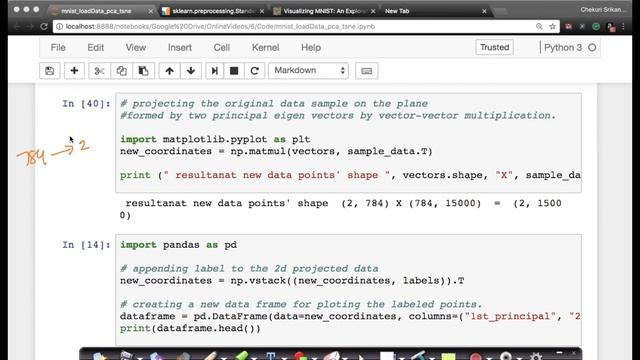Save the notebook with the floppy icon
Screen dimensions: 640x360
pos(50,71)
